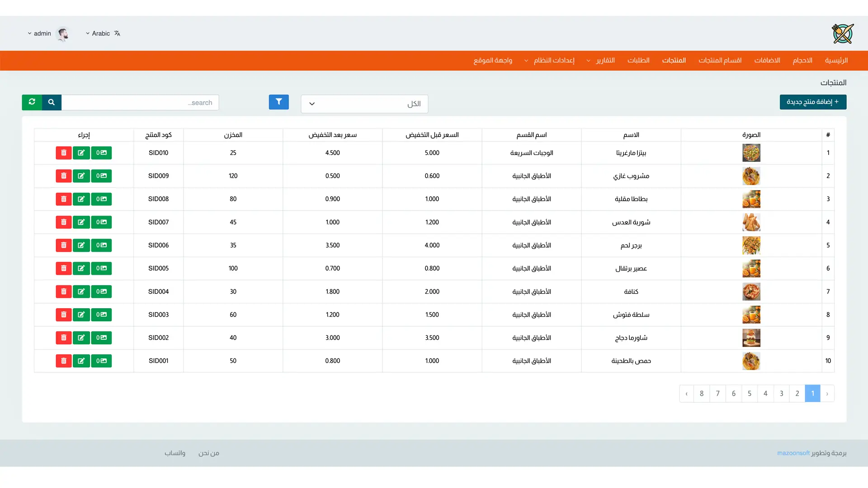Screen dimensions: 868x488
Task: Open the الطلبات orders menu item
Action: [x=638, y=60]
